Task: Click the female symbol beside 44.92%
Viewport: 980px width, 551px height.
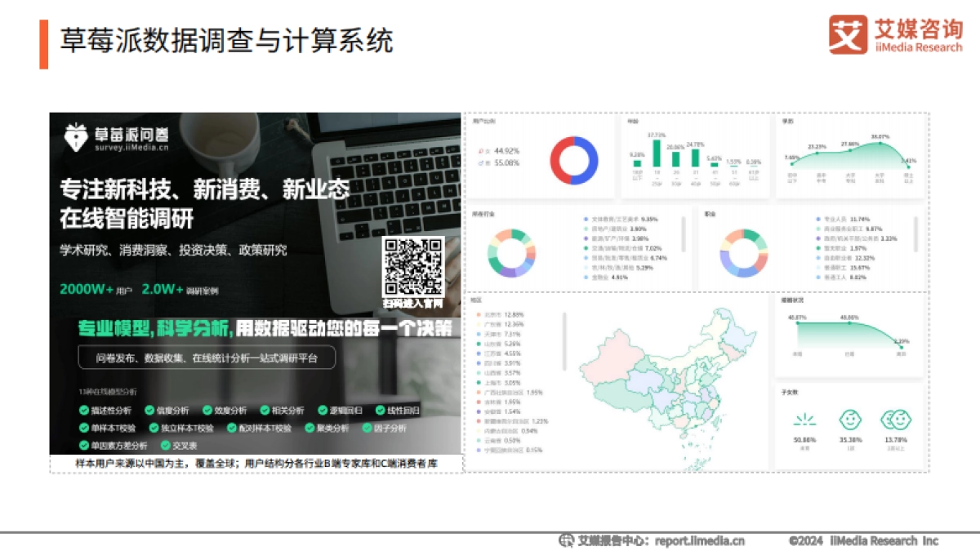Action: click(480, 151)
